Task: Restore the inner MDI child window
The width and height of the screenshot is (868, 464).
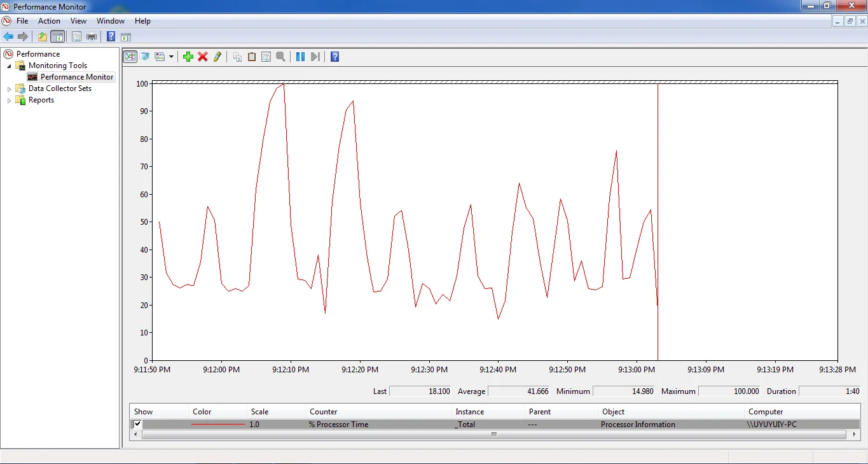Action: [x=850, y=21]
